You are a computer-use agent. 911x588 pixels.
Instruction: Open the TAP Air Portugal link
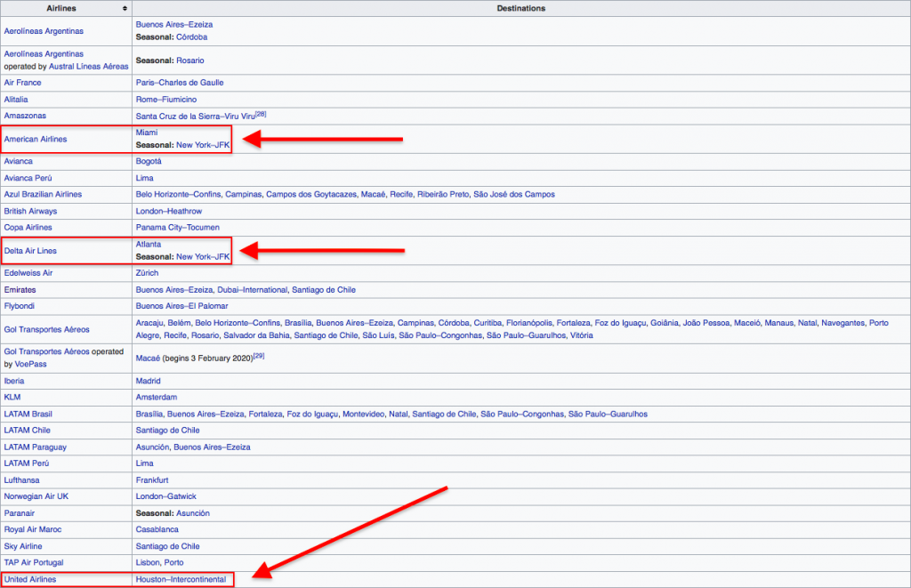coord(34,562)
